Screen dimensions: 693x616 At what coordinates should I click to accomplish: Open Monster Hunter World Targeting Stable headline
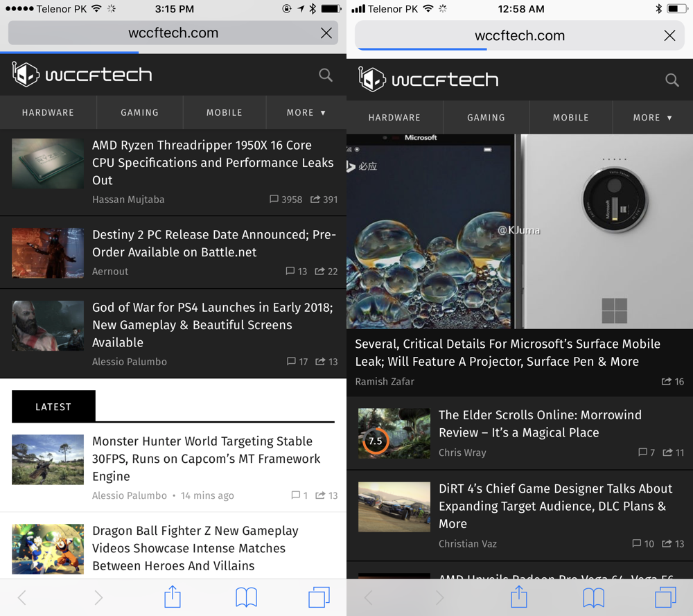(207, 459)
